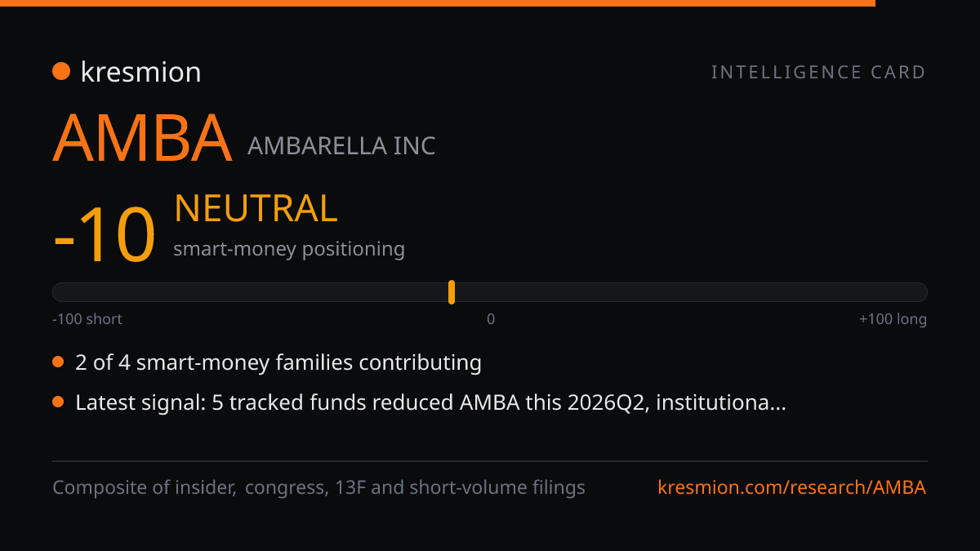Click the Latest signal truncated text
The width and height of the screenshot is (980, 551).
click(430, 402)
